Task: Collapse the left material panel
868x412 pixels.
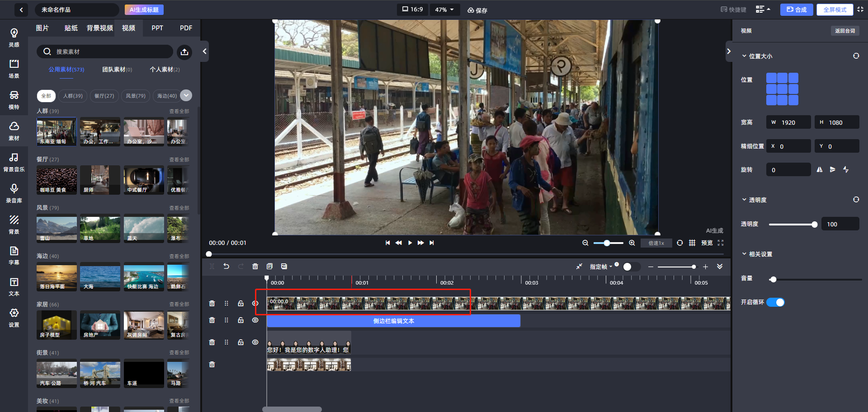Action: click(204, 51)
